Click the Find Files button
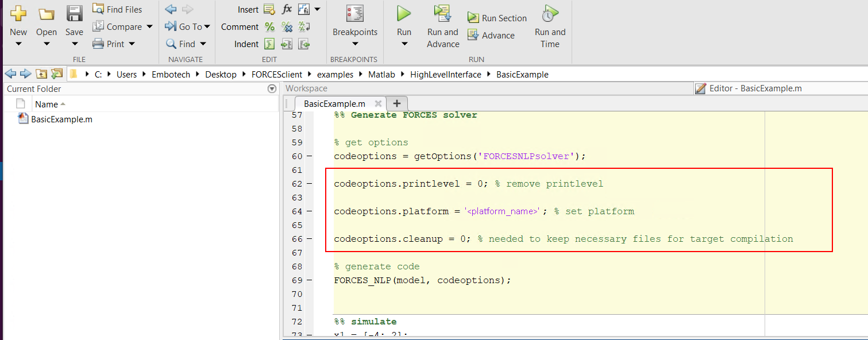 click(118, 9)
